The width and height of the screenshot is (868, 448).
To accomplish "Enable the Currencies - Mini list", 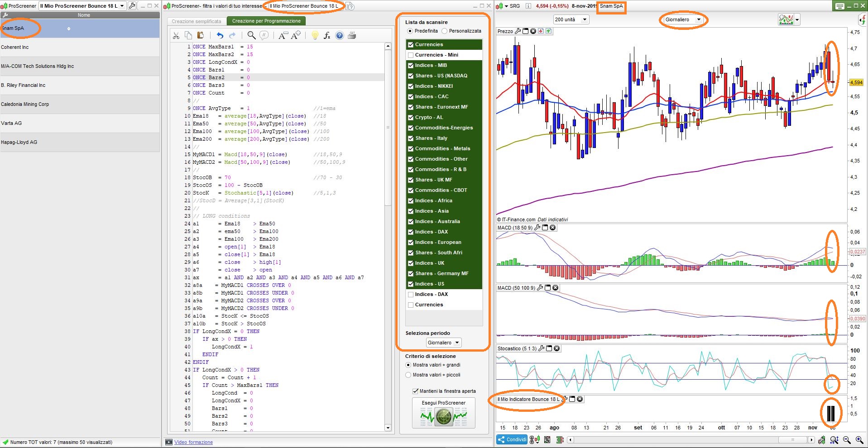I will (x=411, y=55).
